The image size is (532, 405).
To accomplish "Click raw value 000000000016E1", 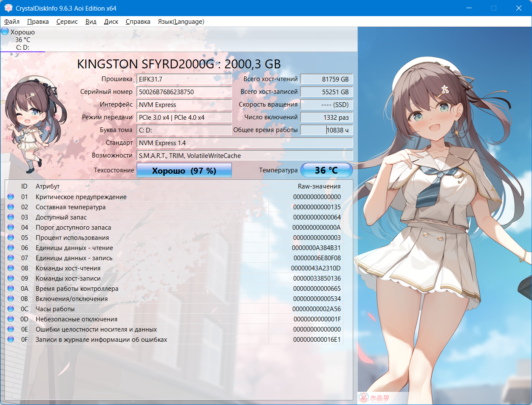I will click(317, 339).
